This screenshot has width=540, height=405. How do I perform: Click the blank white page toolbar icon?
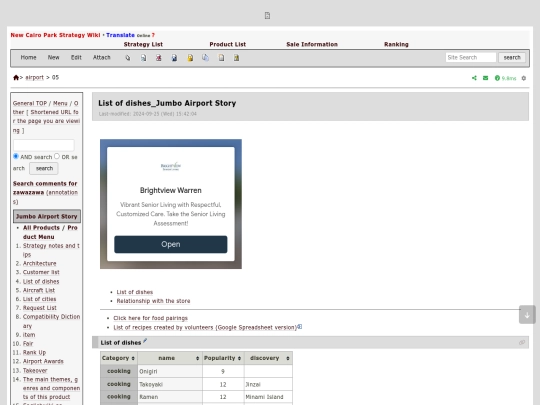221,58
